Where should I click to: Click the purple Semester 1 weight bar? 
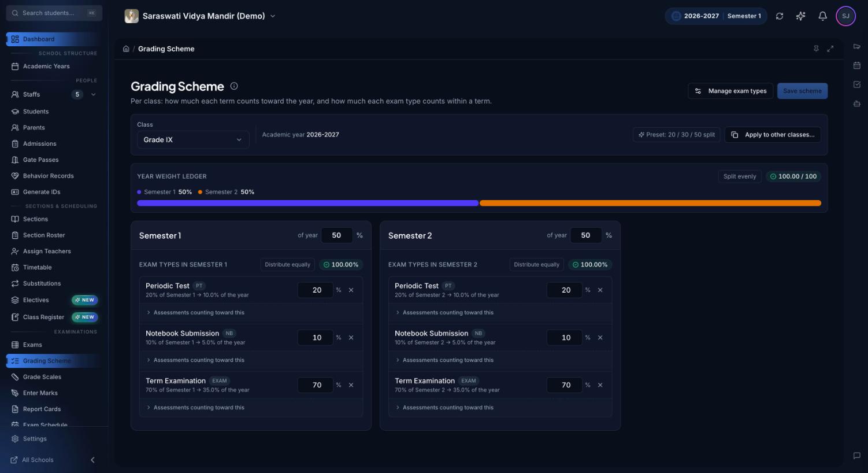click(307, 203)
